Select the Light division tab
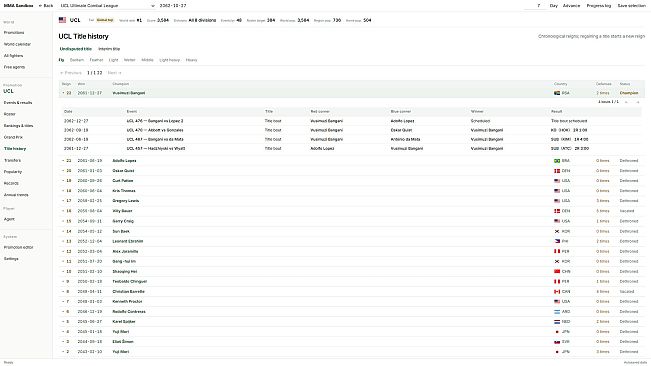The image size is (651, 366). 113,60
